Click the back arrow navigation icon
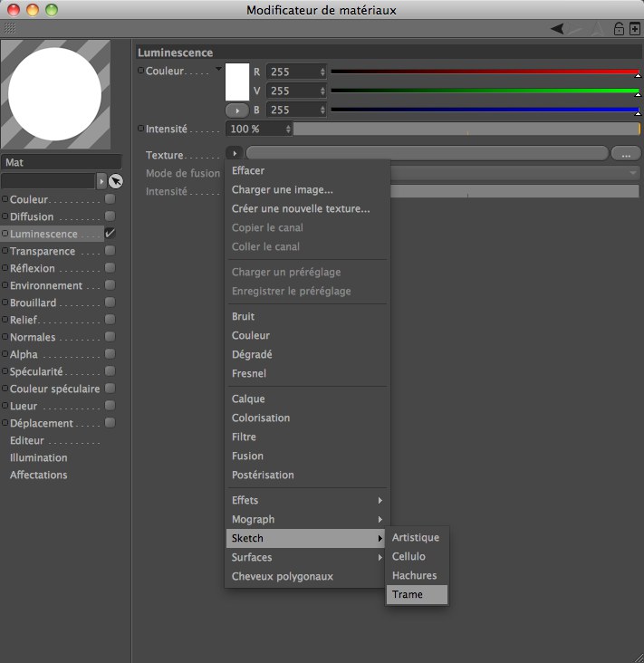This screenshot has width=644, height=663. pos(557,29)
